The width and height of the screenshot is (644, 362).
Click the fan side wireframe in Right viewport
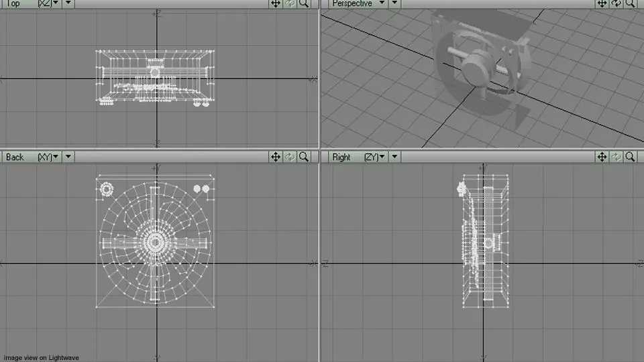point(484,241)
